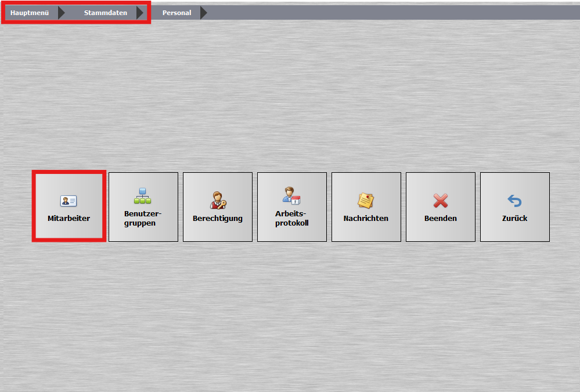Click the yellow Nachrichten sticky note icon
The image size is (580, 392).
(x=366, y=201)
